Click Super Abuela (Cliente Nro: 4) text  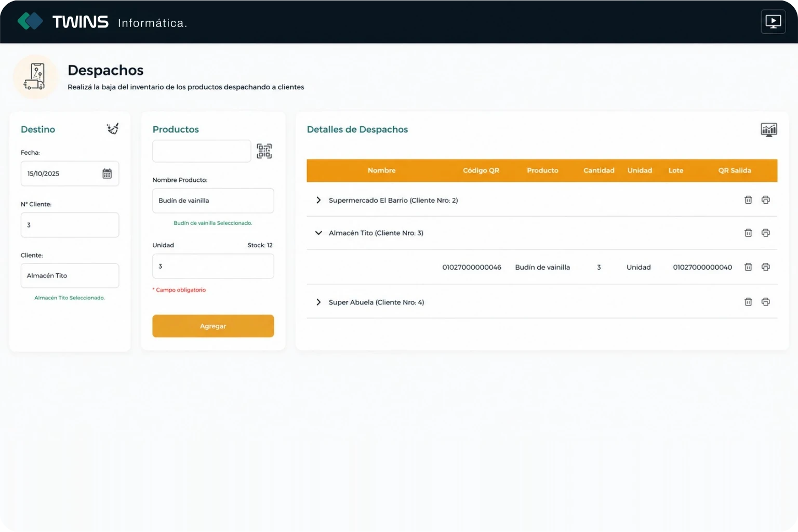[376, 302]
